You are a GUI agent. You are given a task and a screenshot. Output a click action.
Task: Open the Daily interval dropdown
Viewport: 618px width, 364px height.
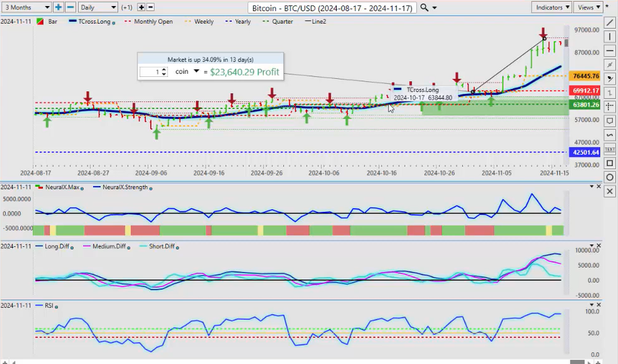point(98,7)
